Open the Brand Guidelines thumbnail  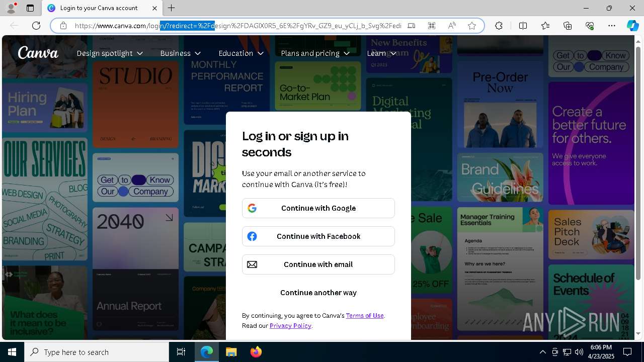[x=500, y=177]
